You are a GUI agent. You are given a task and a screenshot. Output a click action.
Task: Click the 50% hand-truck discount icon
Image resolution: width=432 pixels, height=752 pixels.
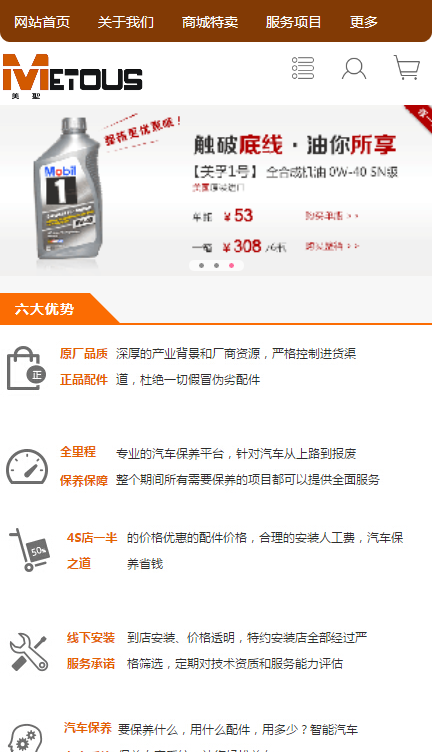[x=29, y=550]
